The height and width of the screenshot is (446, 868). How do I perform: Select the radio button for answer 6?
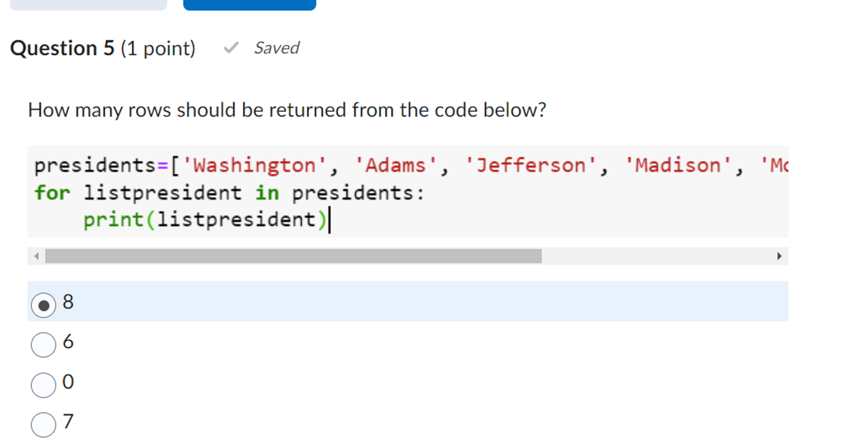(x=43, y=345)
